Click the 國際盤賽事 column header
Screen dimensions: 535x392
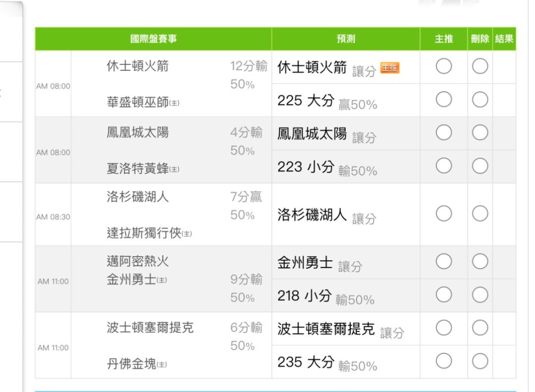(x=153, y=39)
